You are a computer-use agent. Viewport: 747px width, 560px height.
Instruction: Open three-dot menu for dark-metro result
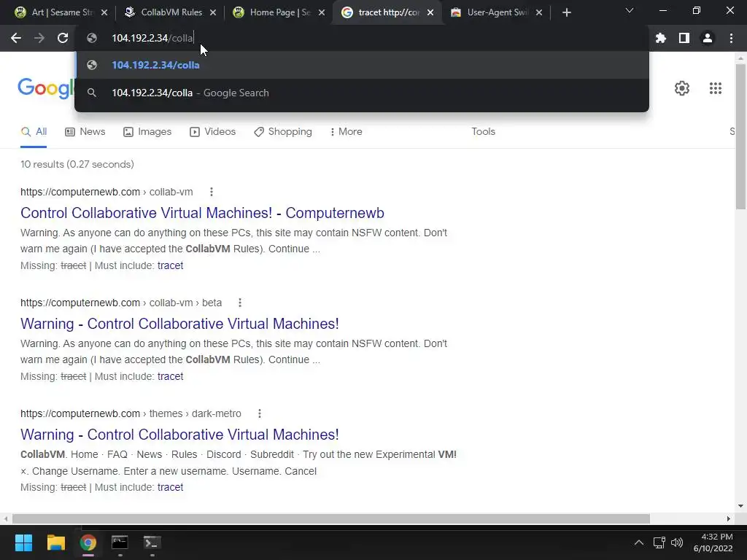coord(260,414)
